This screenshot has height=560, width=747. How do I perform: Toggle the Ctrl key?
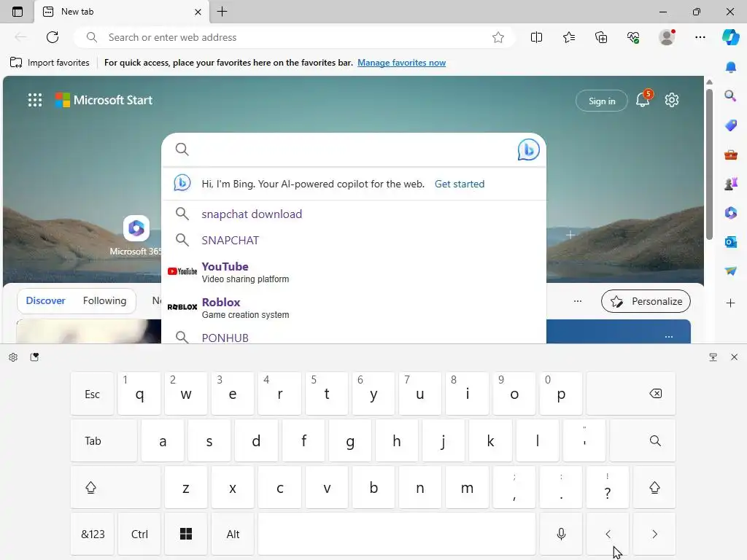click(x=139, y=534)
